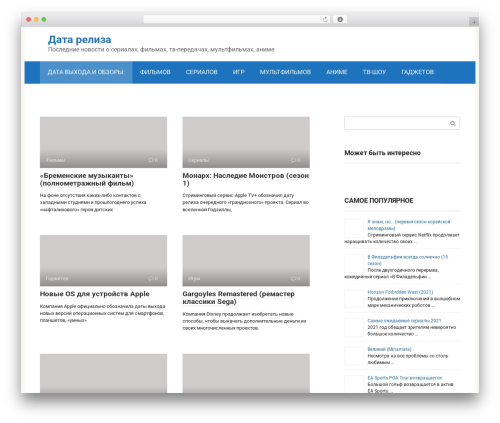Click the green maximize window button
This screenshot has width=500, height=423.
point(44,19)
